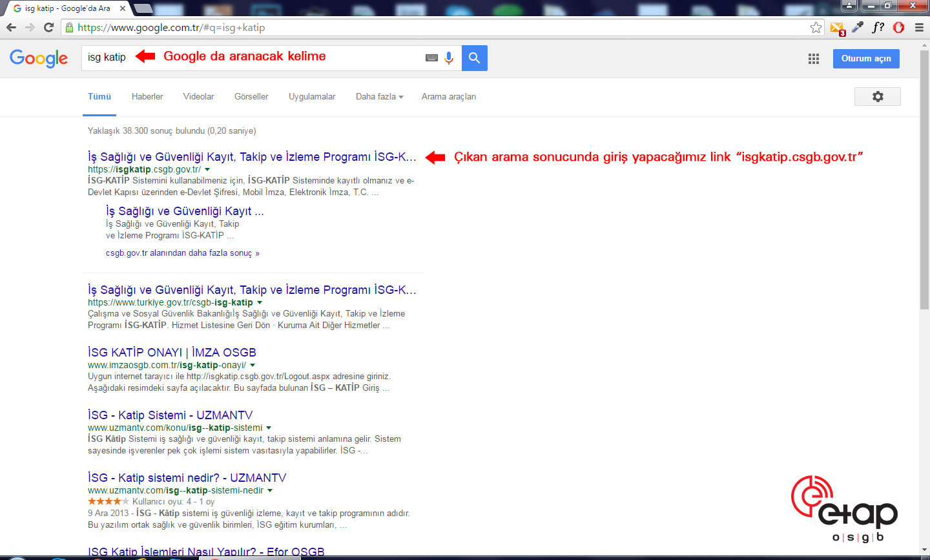Click the browser forward arrow

(30, 27)
